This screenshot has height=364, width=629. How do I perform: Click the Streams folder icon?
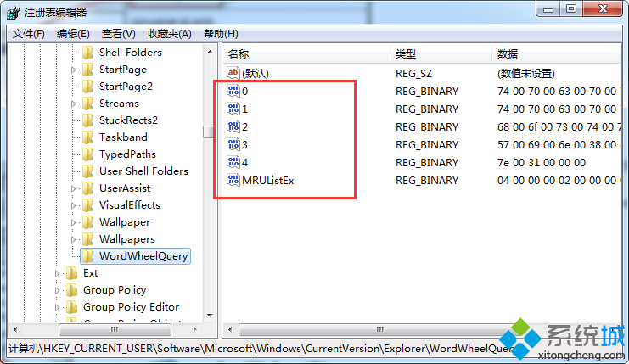[87, 104]
